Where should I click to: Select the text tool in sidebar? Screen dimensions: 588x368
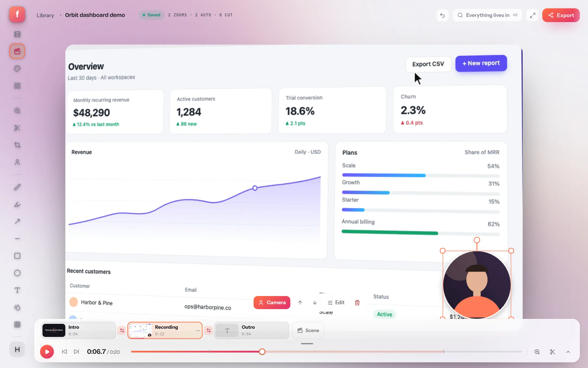(x=17, y=290)
